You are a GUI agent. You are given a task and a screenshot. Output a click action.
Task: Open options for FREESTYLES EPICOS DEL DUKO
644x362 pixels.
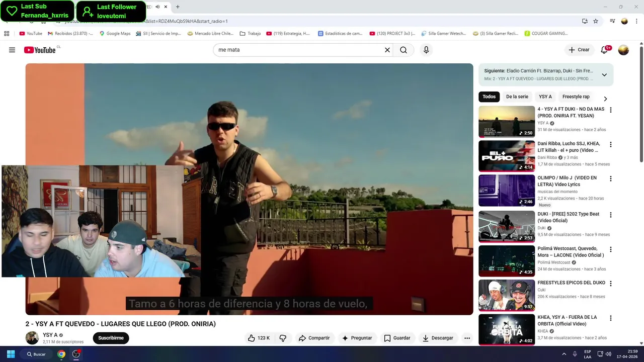click(x=611, y=284)
